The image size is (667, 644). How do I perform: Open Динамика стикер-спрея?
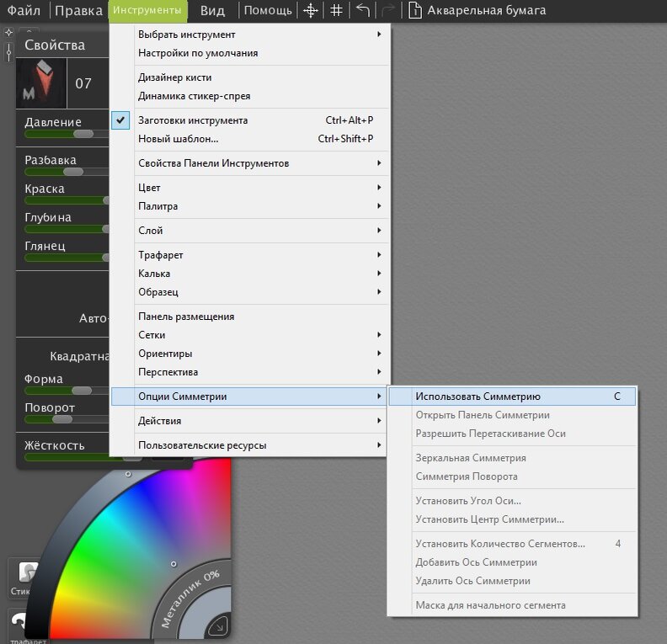pyautogui.click(x=250, y=96)
